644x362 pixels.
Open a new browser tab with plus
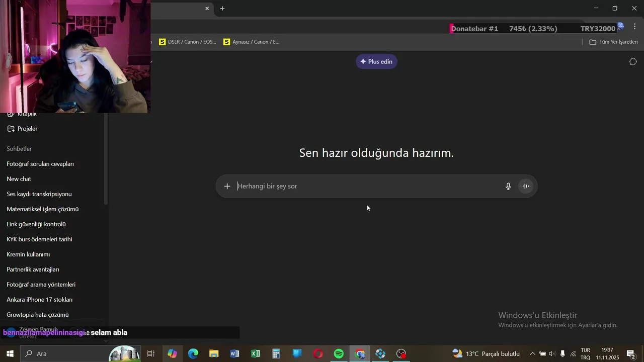222,8
